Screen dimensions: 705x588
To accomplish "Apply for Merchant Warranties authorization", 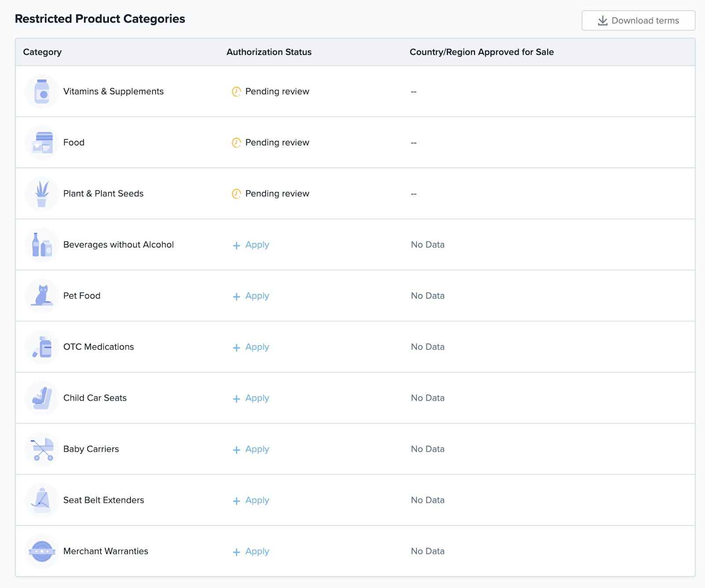I will coord(251,552).
